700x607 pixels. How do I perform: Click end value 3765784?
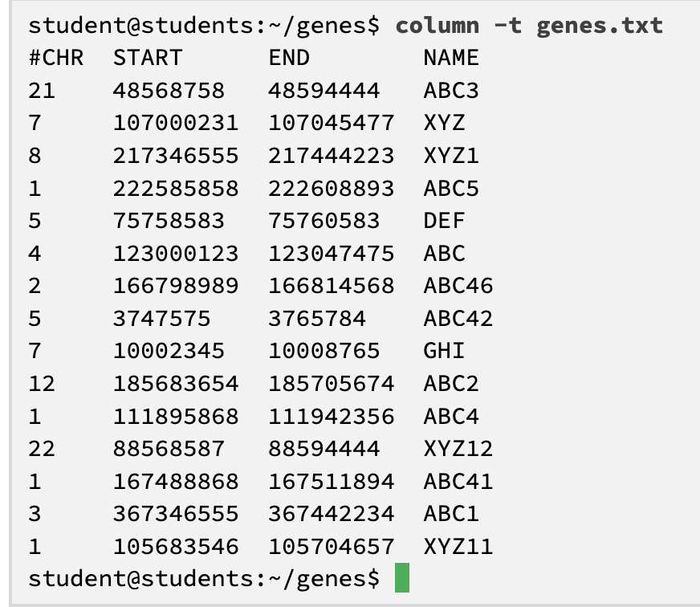click(x=317, y=319)
